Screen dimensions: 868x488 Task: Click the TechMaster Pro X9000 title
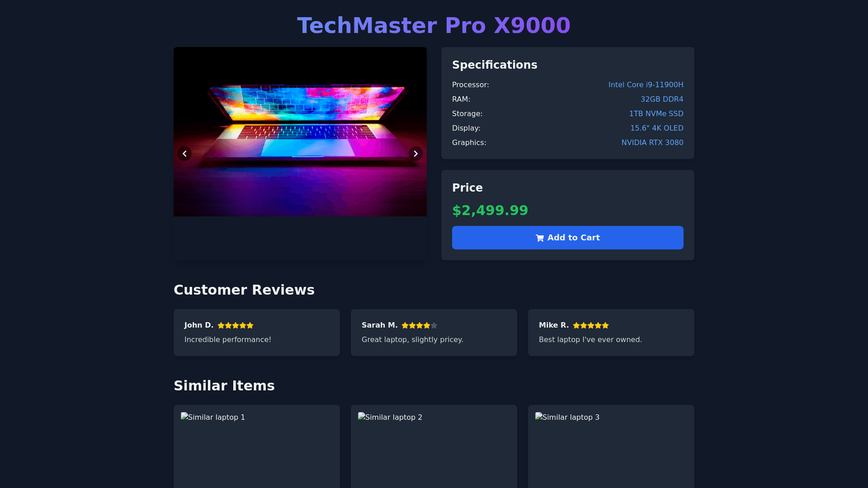coord(434,25)
